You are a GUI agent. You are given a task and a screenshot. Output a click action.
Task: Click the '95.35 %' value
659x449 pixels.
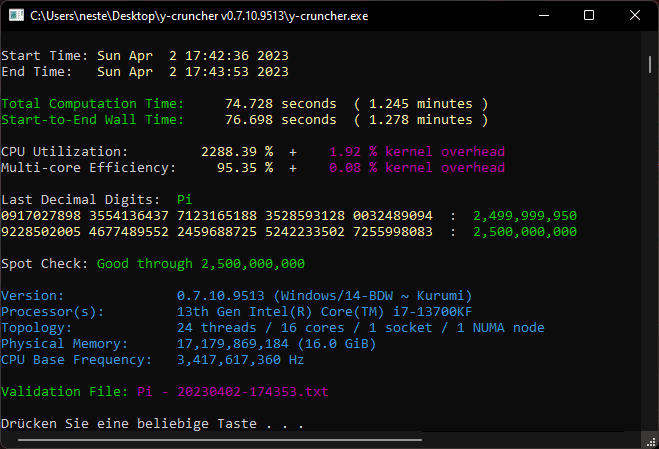(x=245, y=167)
